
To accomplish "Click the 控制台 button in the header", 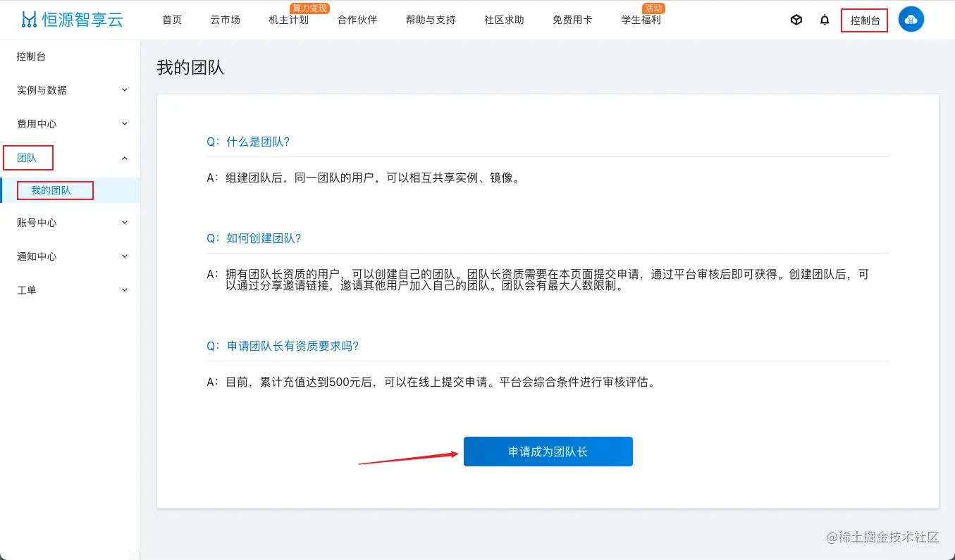I will 865,20.
